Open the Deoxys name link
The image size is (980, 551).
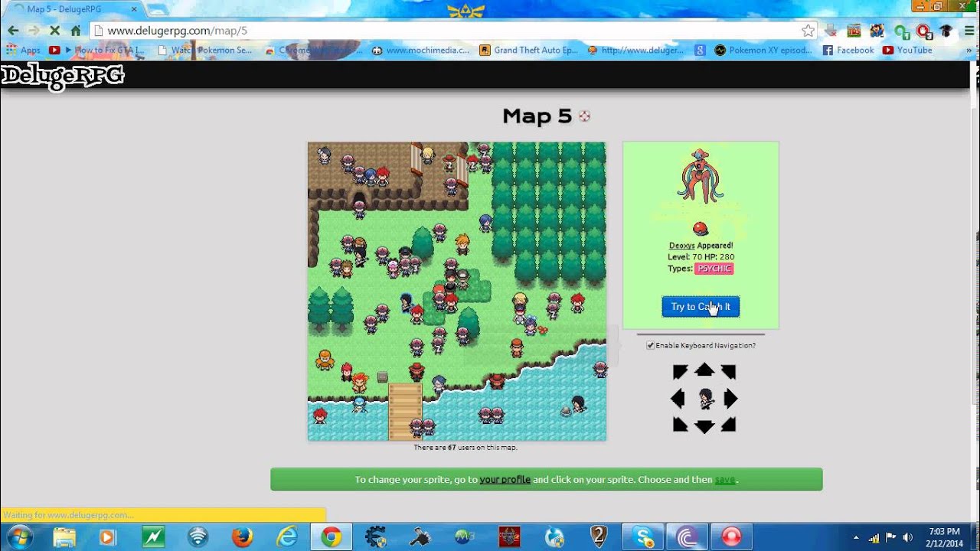[681, 246]
